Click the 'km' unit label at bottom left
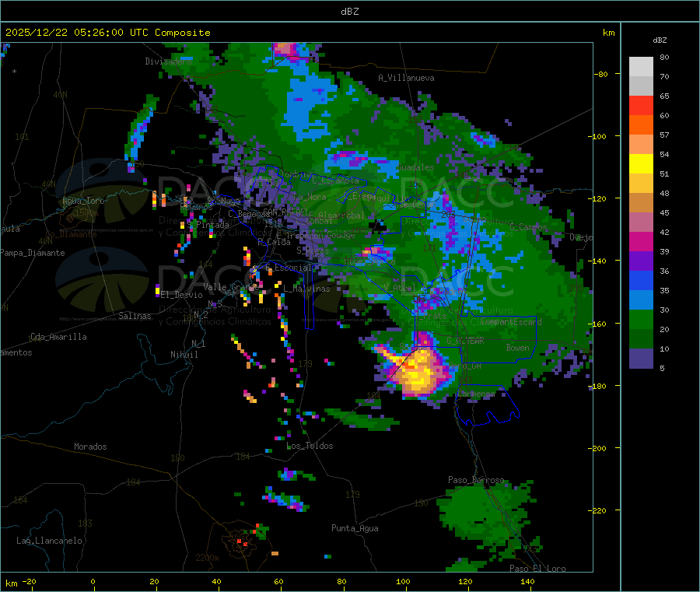This screenshot has height=592, width=700. click(x=11, y=583)
